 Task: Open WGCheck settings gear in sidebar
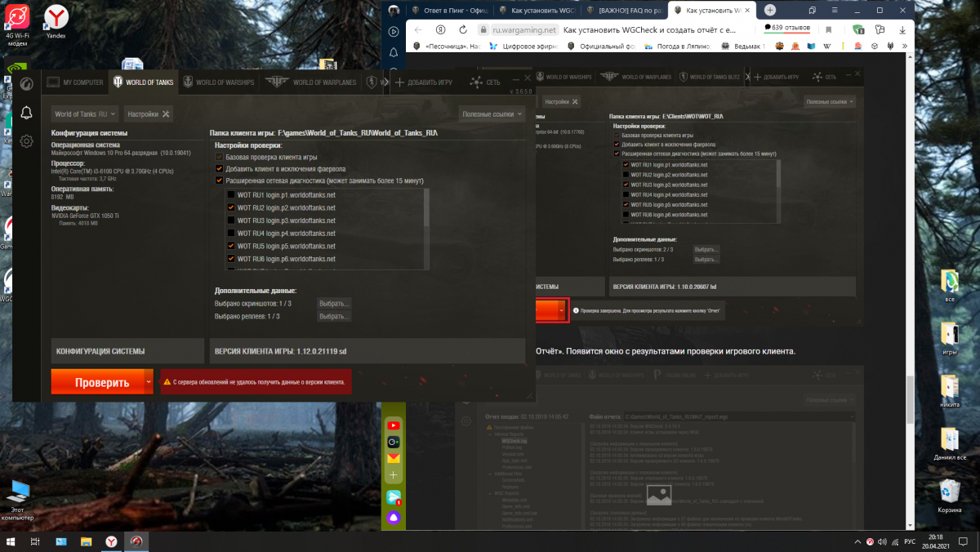tap(26, 141)
